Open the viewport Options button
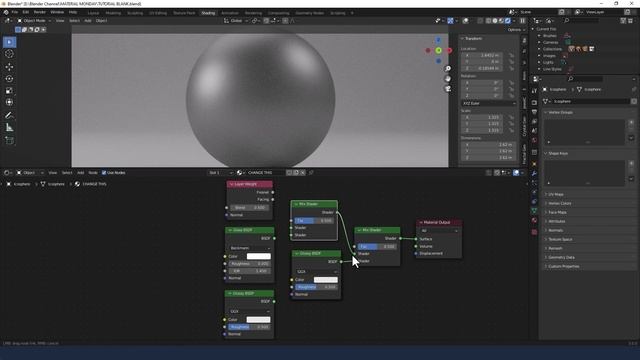640x360 pixels. pyautogui.click(x=516, y=30)
